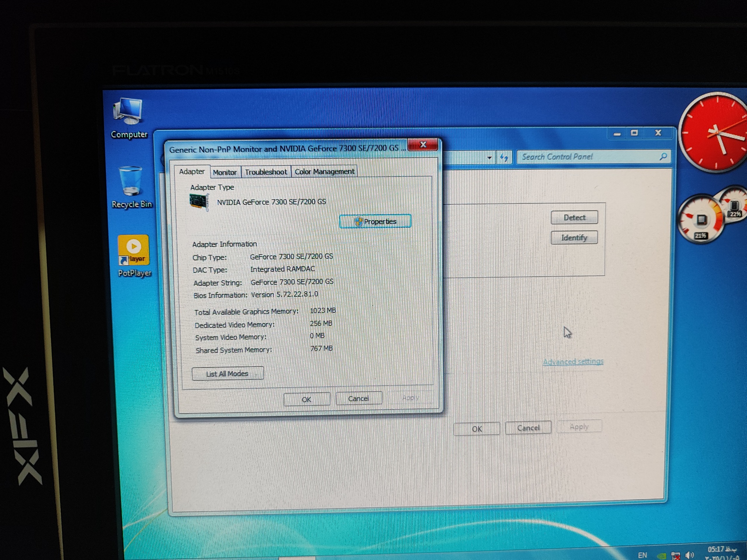Viewport: 747px width, 560px height.
Task: Click the adapter Properties button
Action: click(375, 221)
